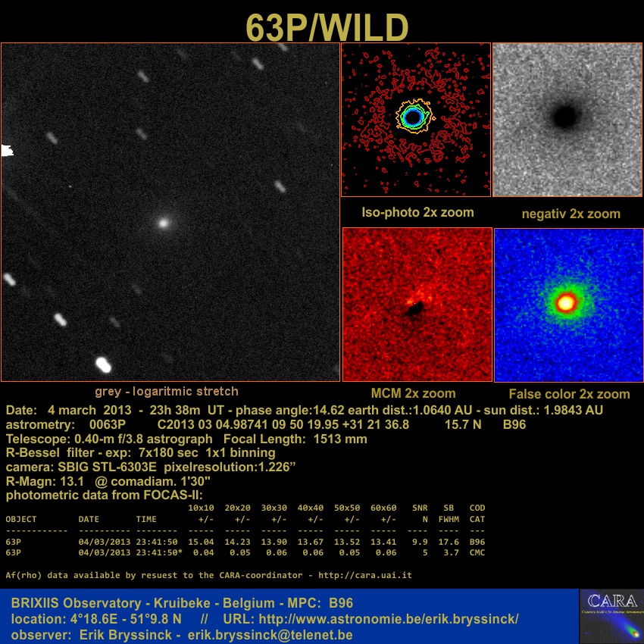Open the Iso-photo contour thumbnail
This screenshot has height=644, width=644.
(x=416, y=119)
